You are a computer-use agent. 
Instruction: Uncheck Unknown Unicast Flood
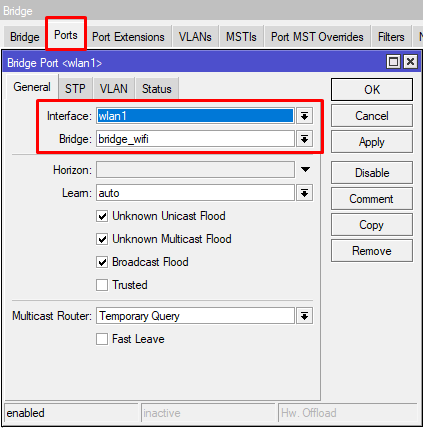tap(102, 216)
